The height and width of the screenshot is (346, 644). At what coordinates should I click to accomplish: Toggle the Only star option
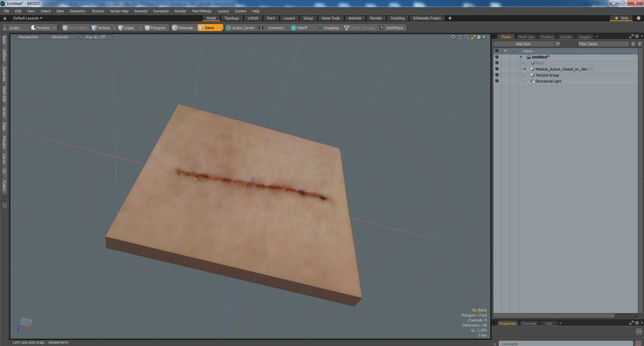pyautogui.click(x=622, y=18)
